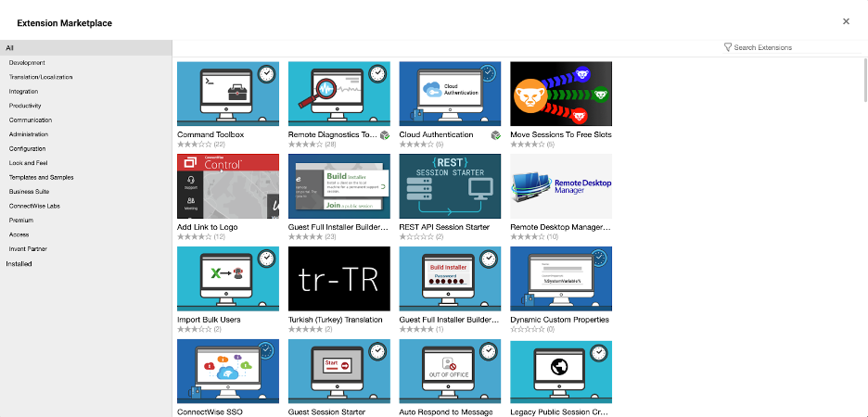868x417 pixels.
Task: Click the Command Toolbox title
Action: coord(211,135)
